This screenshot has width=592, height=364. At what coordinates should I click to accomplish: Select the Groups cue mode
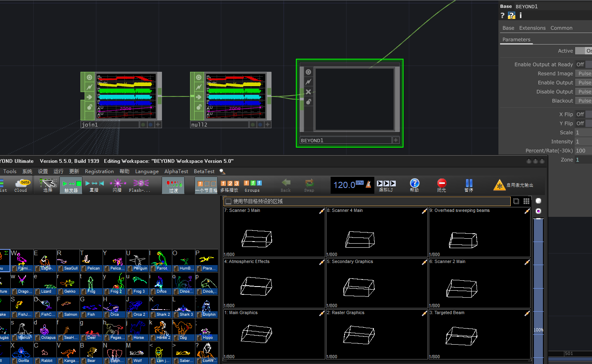click(x=252, y=186)
